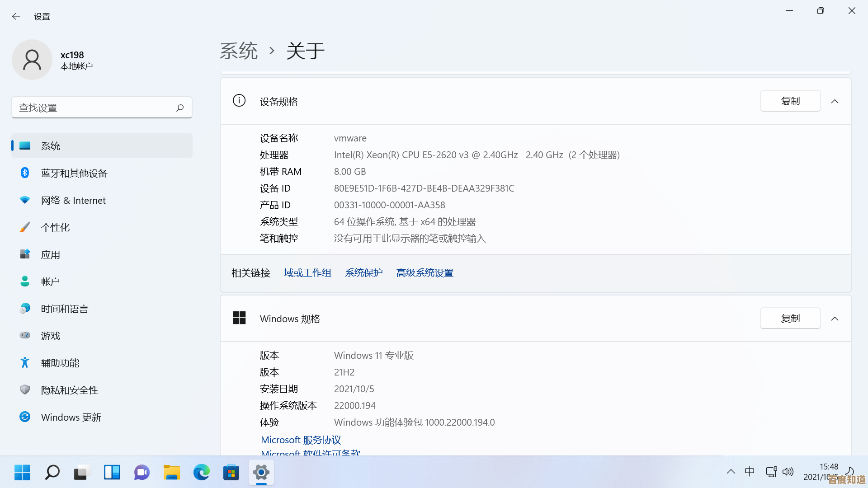
Task: Collapse the device specifications (设备规格) section
Action: (x=835, y=101)
